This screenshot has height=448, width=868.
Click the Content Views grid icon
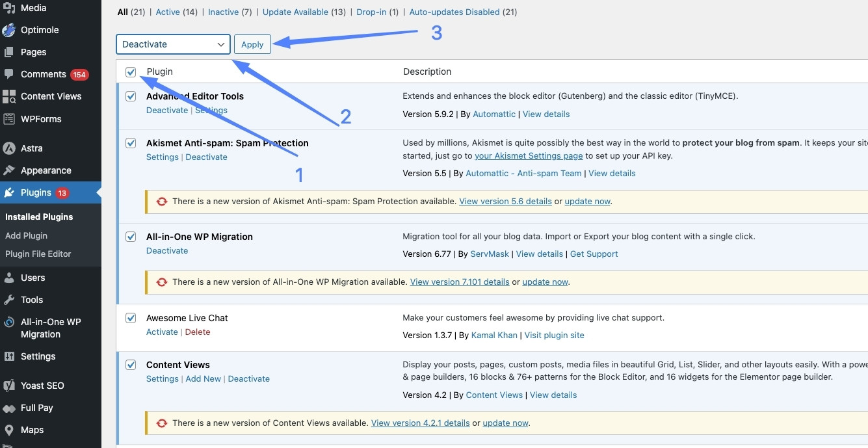click(9, 96)
